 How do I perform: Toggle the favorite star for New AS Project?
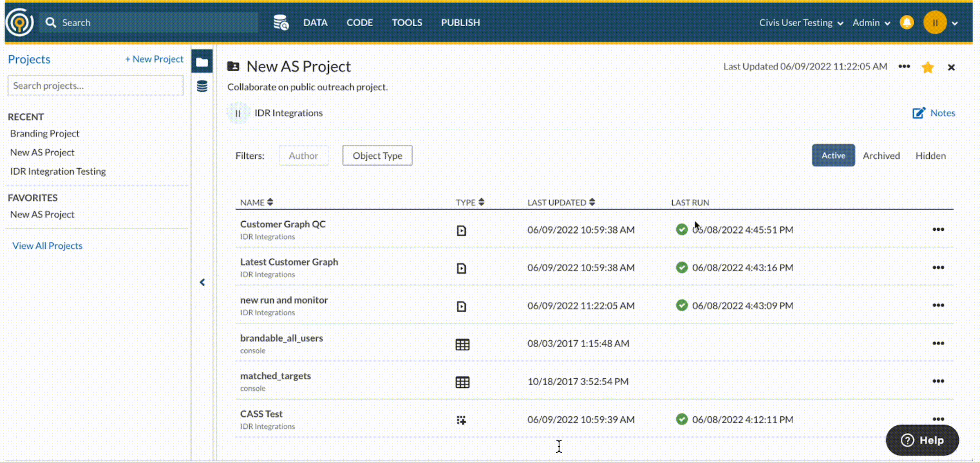click(928, 67)
